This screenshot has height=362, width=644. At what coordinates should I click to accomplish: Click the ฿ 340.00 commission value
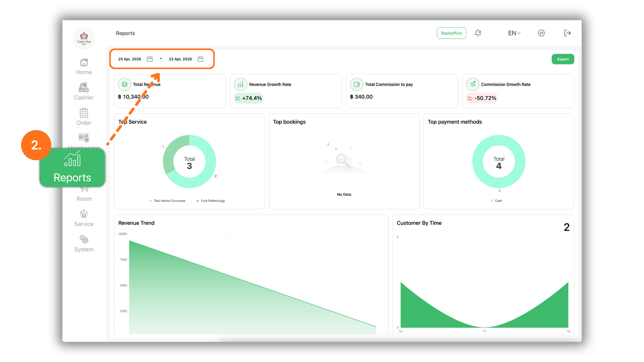pos(361,97)
